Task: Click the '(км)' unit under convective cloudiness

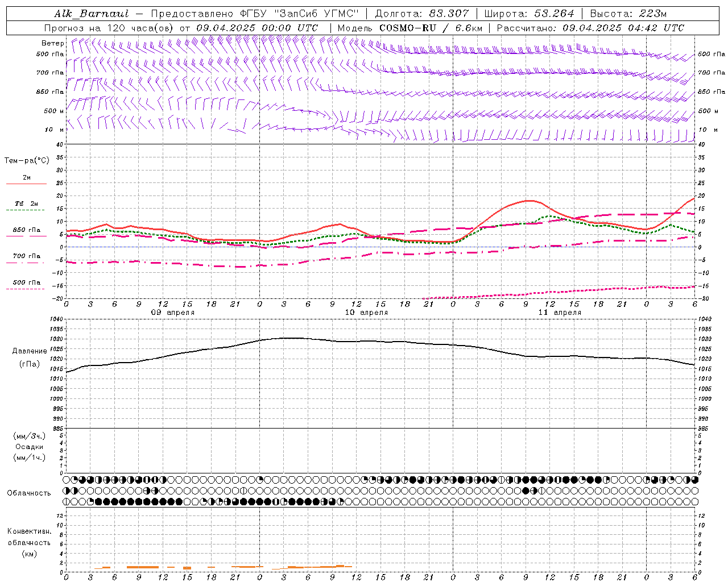Action: point(30,554)
